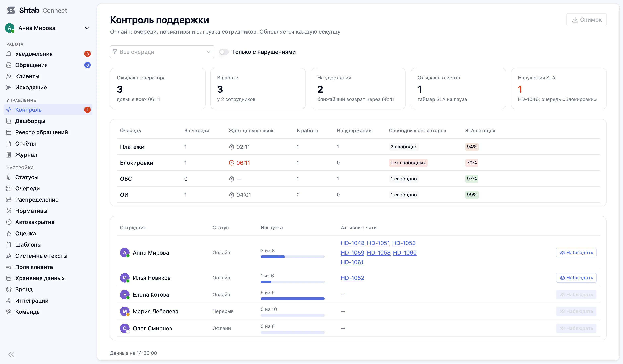The width and height of the screenshot is (623, 364).
Task: Open Очереди settings page
Action: [x=48, y=188]
